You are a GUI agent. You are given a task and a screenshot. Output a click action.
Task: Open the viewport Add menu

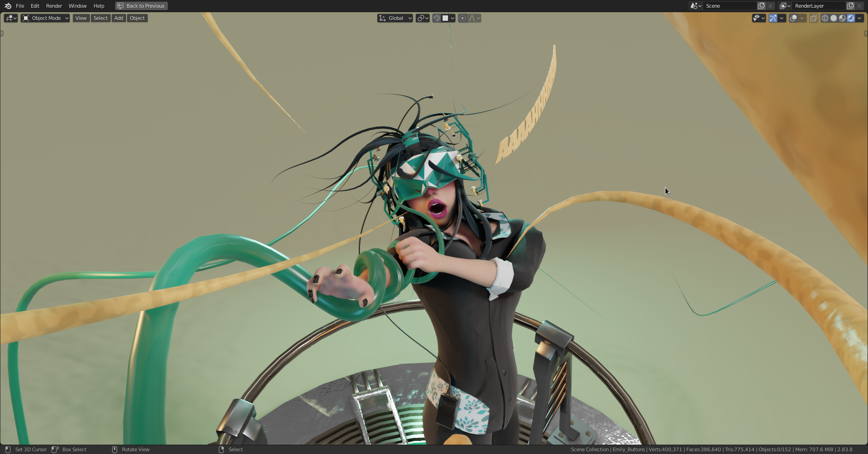pos(118,18)
